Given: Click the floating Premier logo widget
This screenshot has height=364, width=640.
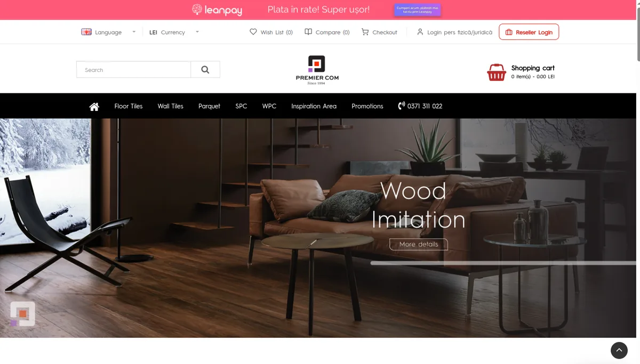Looking at the screenshot, I should tap(22, 314).
